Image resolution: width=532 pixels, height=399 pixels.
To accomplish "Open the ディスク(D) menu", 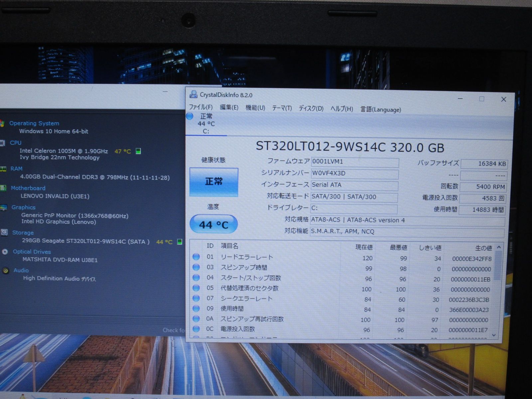I will coord(311,108).
